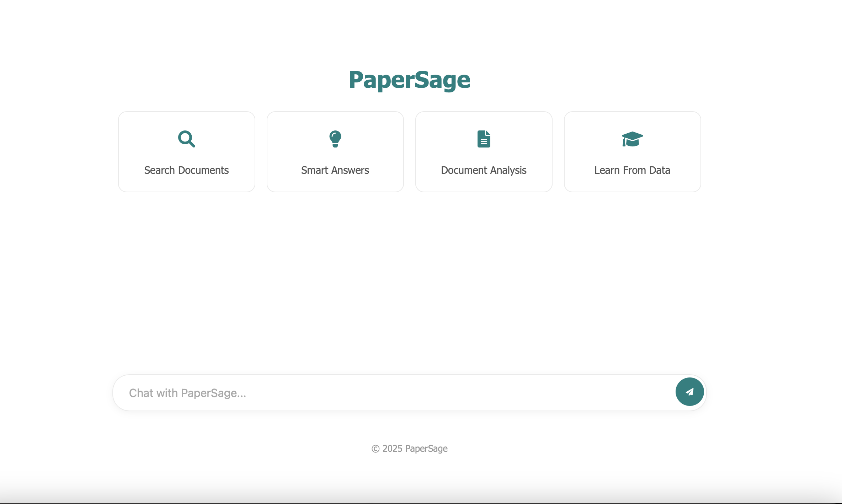
Task: Click the Smart Answers label text
Action: (x=335, y=170)
